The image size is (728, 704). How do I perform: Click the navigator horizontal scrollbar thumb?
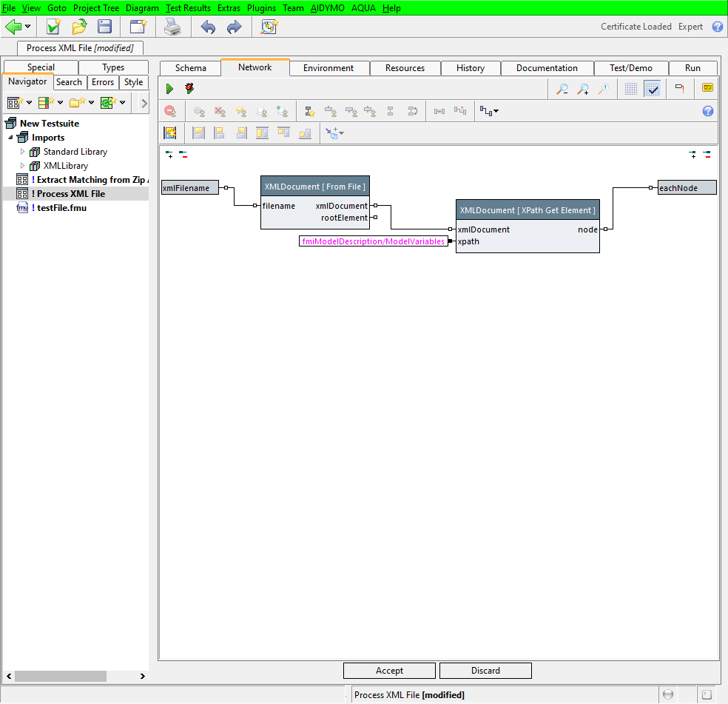tap(60, 676)
